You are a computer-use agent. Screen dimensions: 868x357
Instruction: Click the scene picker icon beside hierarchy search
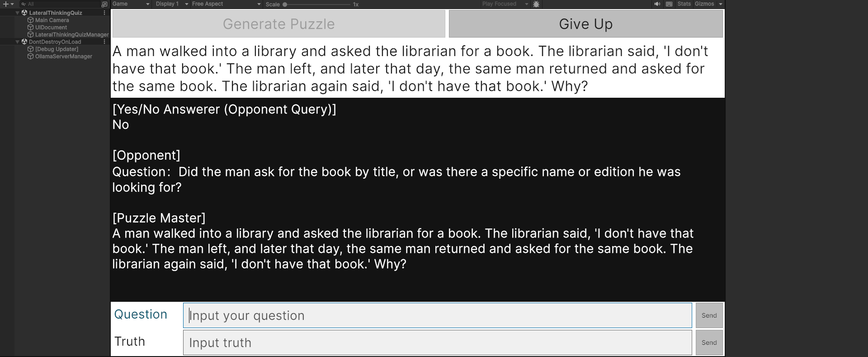click(x=104, y=4)
